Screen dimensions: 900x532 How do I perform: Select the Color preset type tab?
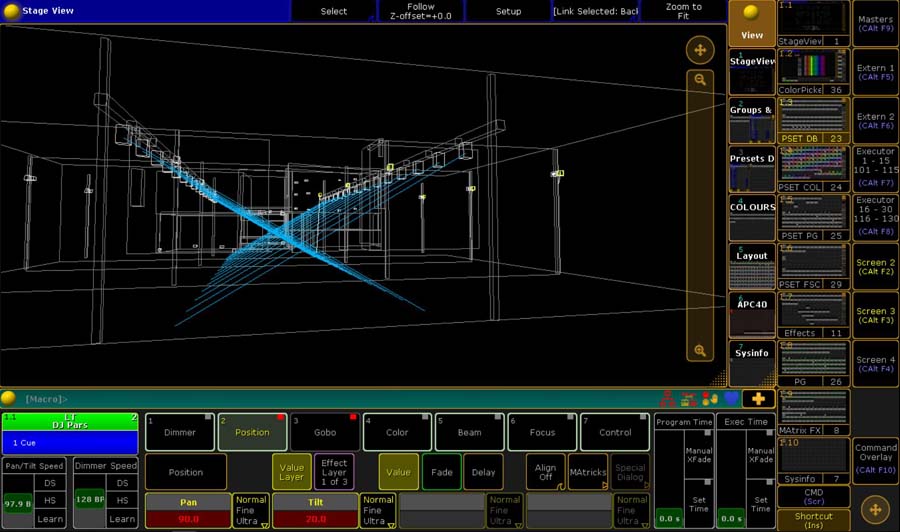click(397, 432)
